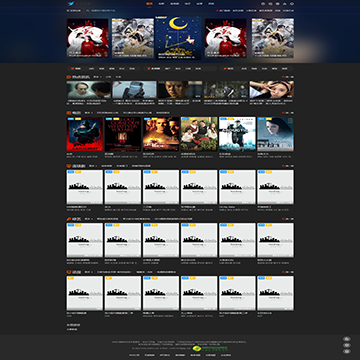
Task: Open the phone-in-hand news video thumbnail
Action: pos(134,90)
